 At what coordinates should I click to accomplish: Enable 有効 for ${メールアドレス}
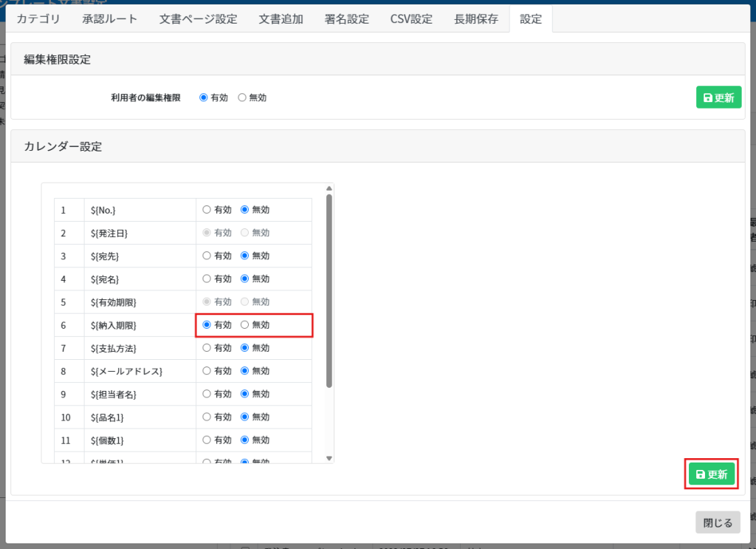pyautogui.click(x=207, y=371)
